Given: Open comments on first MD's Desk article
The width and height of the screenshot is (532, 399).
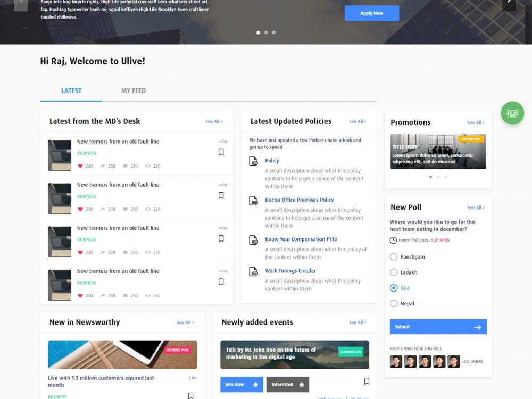Looking at the screenshot, I should (126, 166).
